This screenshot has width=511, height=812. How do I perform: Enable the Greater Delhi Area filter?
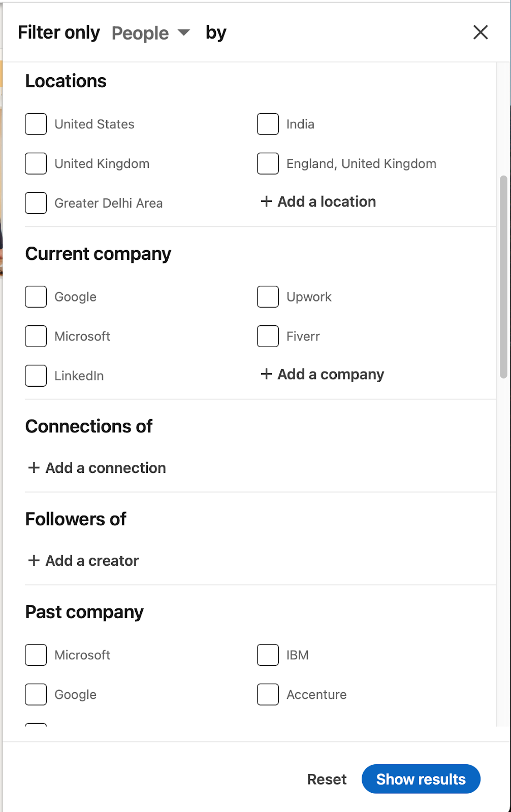[x=36, y=203]
